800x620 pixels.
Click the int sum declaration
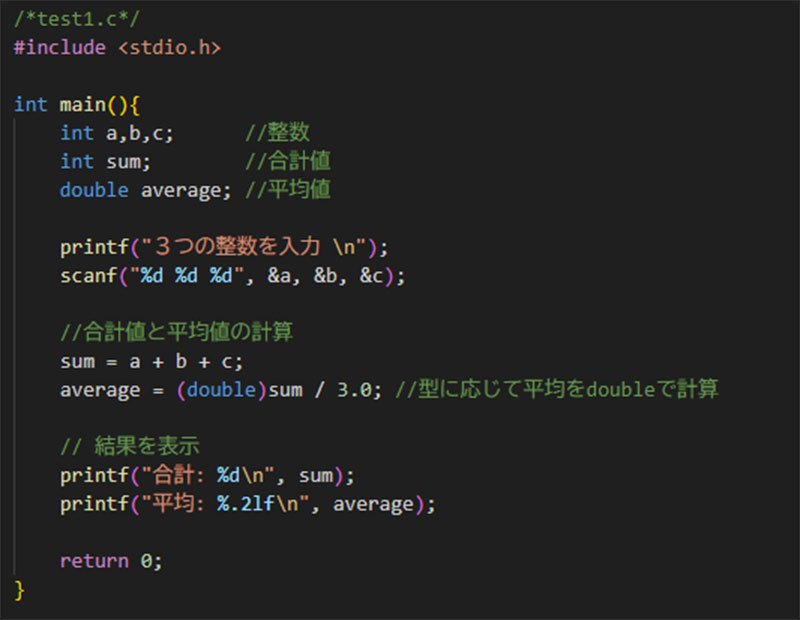pyautogui.click(x=106, y=162)
